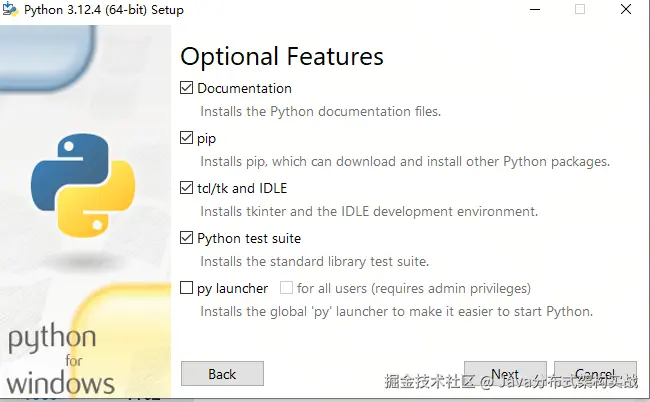Uncheck the Python test suite option
650x402 pixels.
[x=186, y=238]
